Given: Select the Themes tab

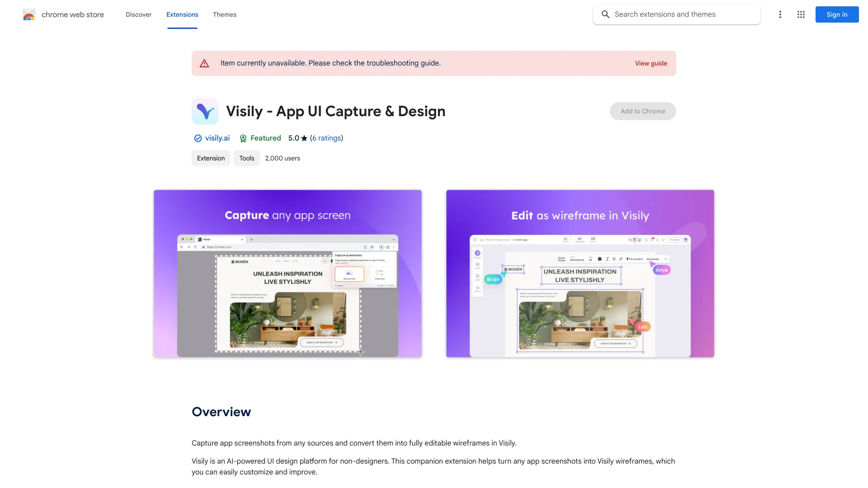Looking at the screenshot, I should [x=225, y=14].
